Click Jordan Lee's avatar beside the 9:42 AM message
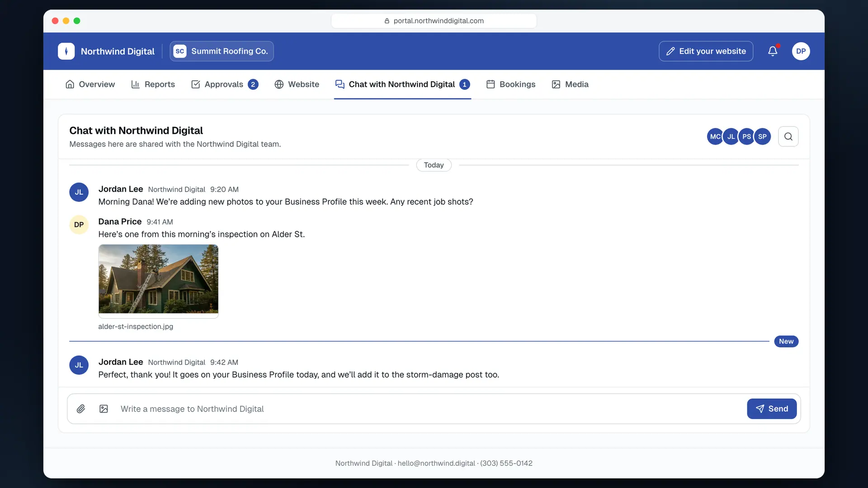Viewport: 868px width, 488px height. [x=79, y=365]
